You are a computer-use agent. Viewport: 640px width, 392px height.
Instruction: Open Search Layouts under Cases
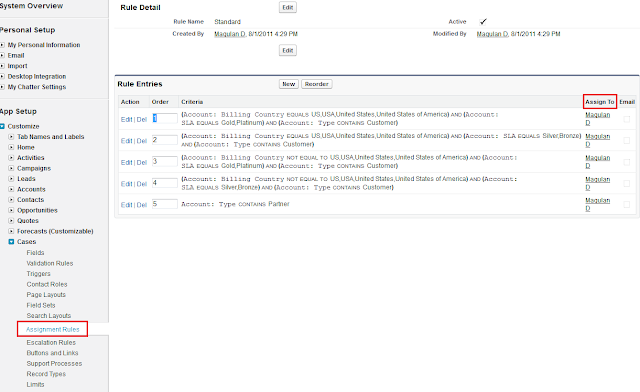[49, 316]
